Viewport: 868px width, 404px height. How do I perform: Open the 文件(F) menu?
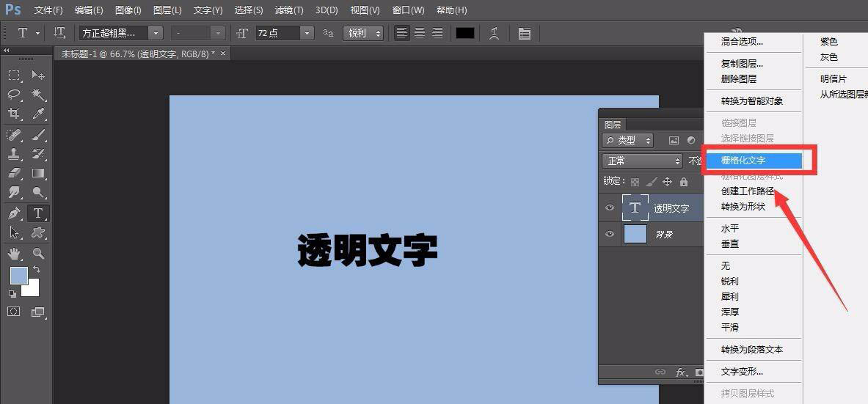click(x=48, y=10)
